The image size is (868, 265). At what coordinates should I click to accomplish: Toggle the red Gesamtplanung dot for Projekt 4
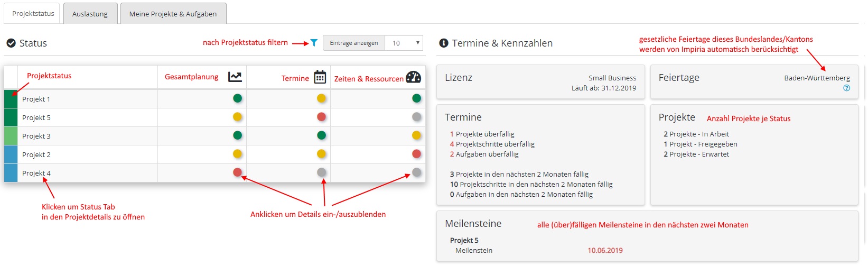tap(238, 172)
